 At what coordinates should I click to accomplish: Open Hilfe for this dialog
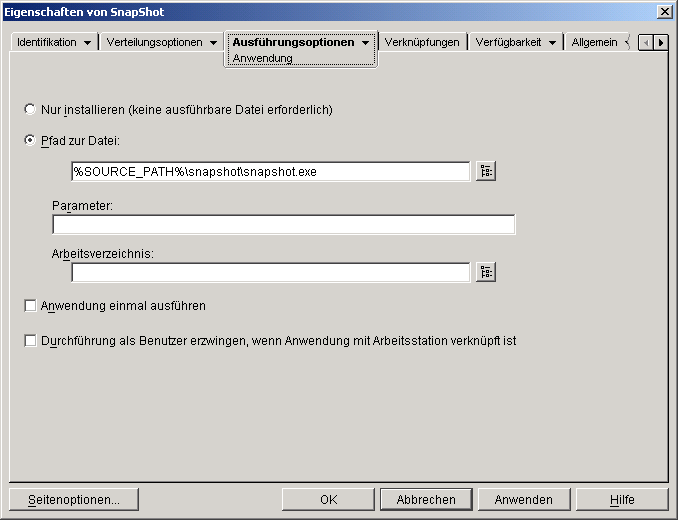(622, 499)
